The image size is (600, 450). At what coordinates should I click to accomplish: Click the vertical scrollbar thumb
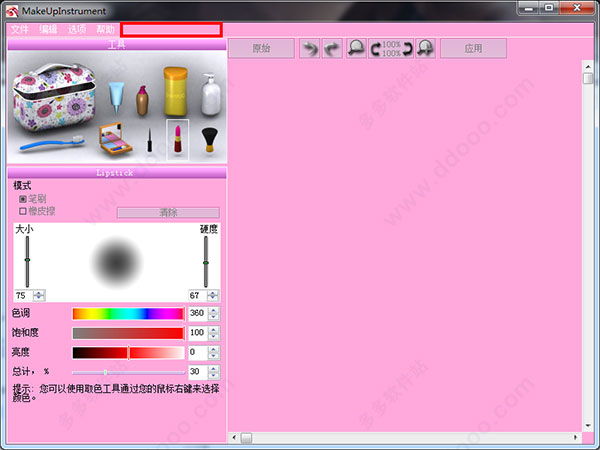[x=588, y=78]
